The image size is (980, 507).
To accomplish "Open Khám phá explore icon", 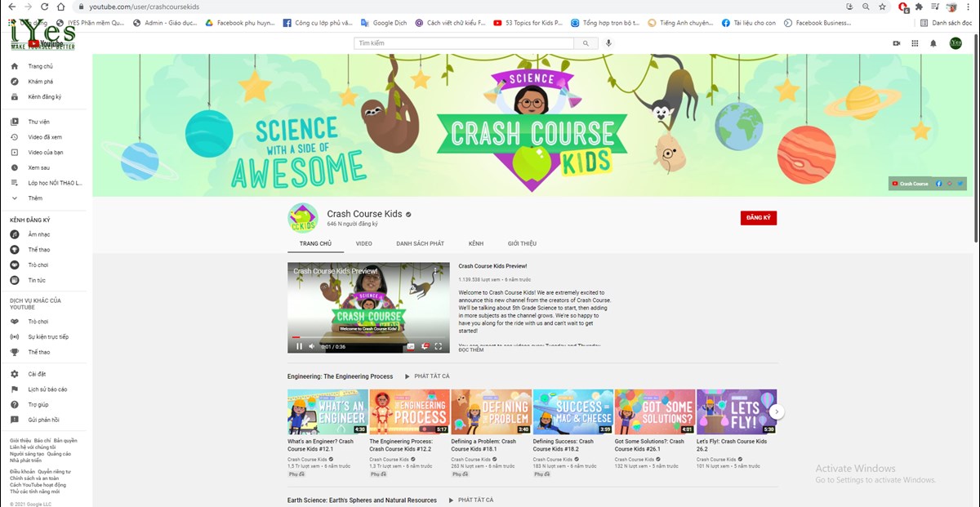I will [14, 82].
